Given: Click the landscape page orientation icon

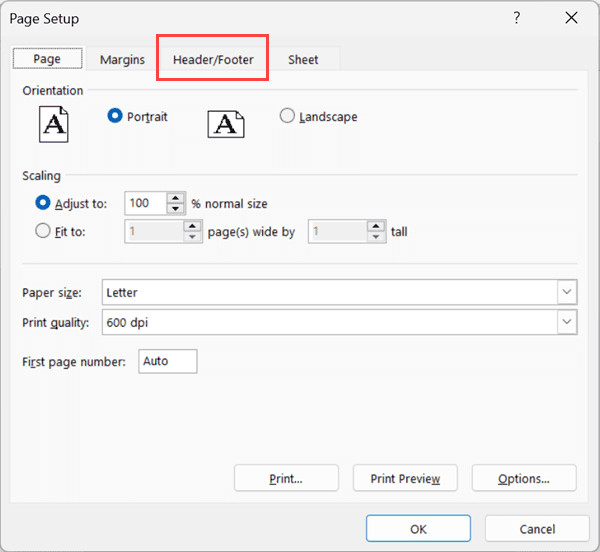Looking at the screenshot, I should (x=226, y=124).
